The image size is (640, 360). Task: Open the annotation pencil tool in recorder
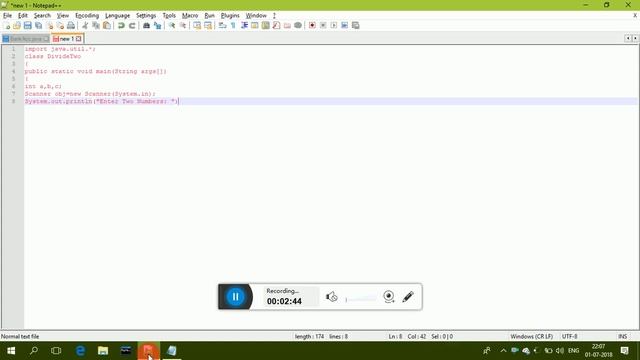pos(408,297)
